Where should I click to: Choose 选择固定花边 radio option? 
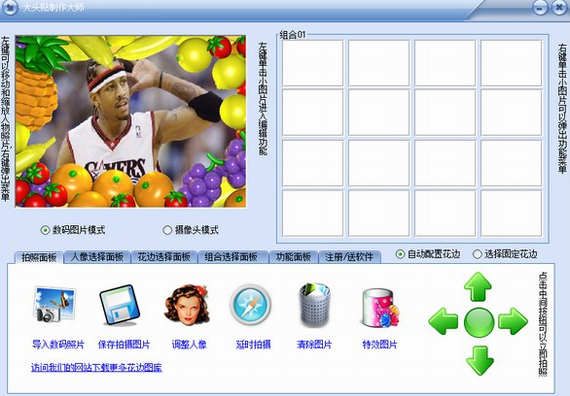pos(477,254)
